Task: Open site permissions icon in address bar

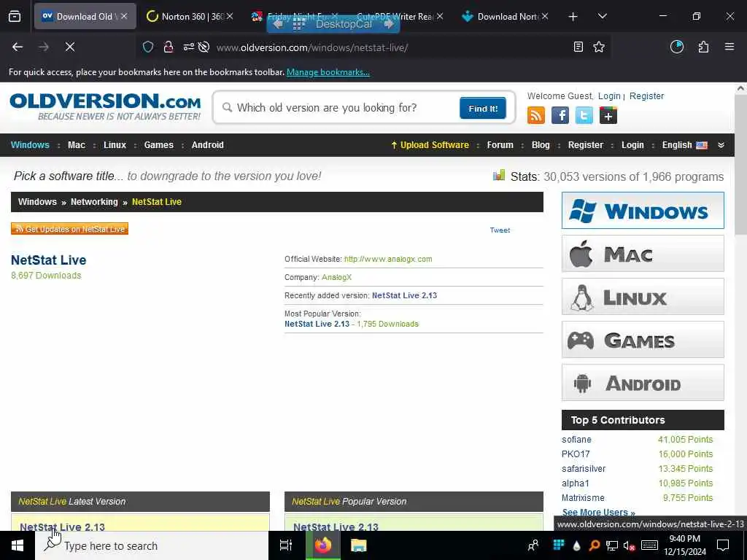Action: [x=189, y=47]
